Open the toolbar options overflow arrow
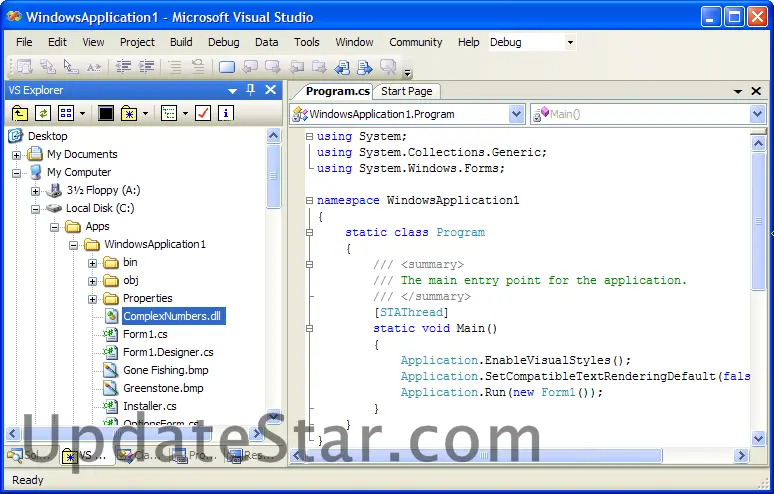Viewport: 774px width, 494px height. [x=408, y=74]
